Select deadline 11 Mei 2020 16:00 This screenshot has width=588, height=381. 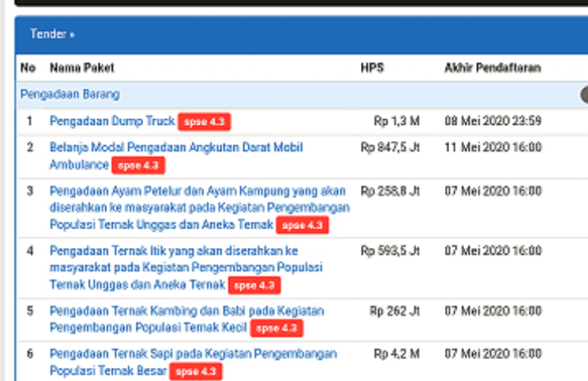[493, 147]
